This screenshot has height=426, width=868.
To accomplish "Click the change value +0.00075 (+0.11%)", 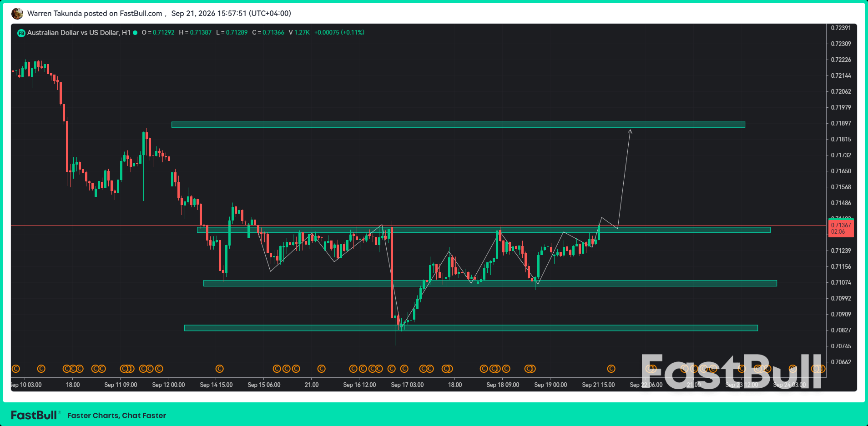I will (339, 33).
